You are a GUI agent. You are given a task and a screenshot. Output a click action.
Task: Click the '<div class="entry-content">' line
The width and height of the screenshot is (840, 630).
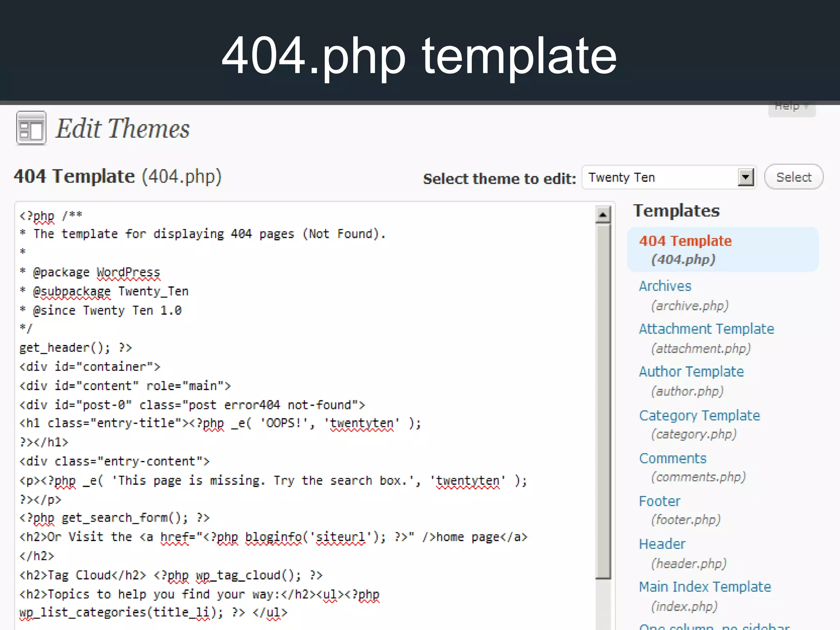(x=114, y=461)
